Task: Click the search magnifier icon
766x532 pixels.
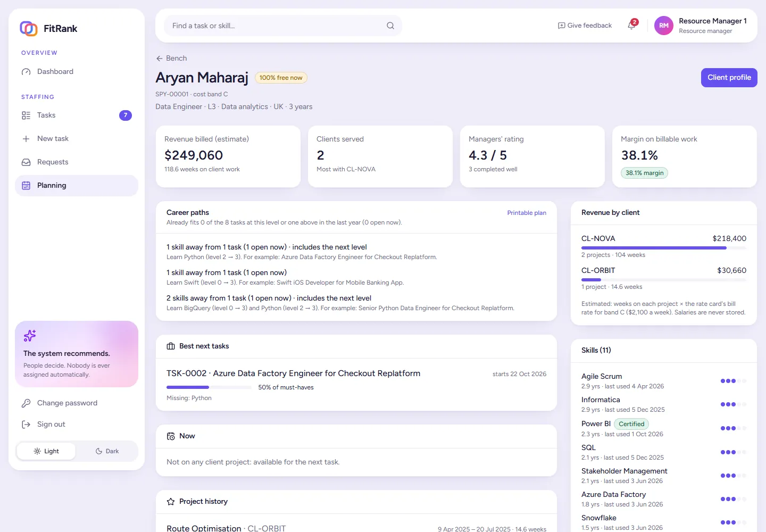Action: click(x=390, y=26)
